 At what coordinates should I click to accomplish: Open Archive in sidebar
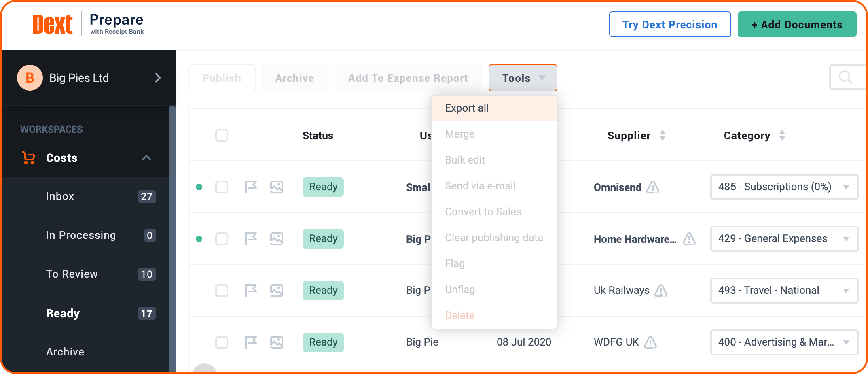point(85,351)
